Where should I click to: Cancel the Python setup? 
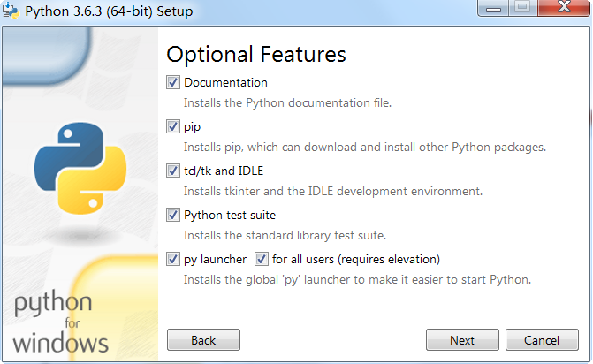(x=542, y=340)
